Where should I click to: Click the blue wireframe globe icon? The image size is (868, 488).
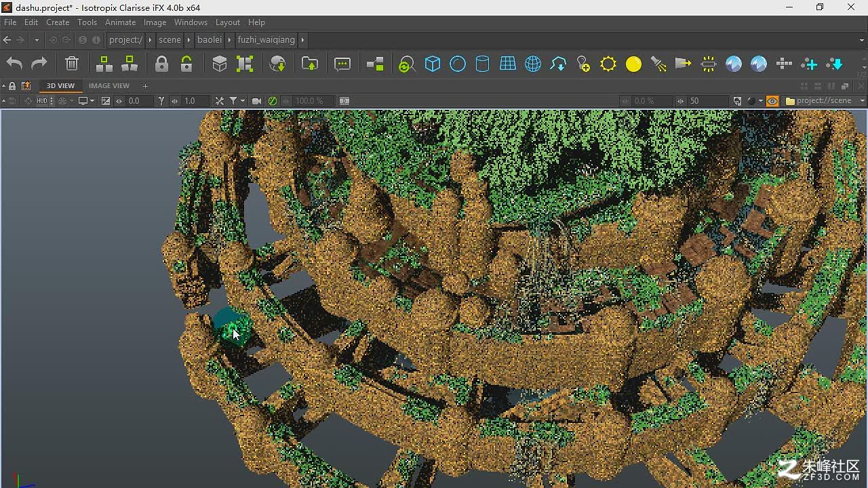click(533, 64)
